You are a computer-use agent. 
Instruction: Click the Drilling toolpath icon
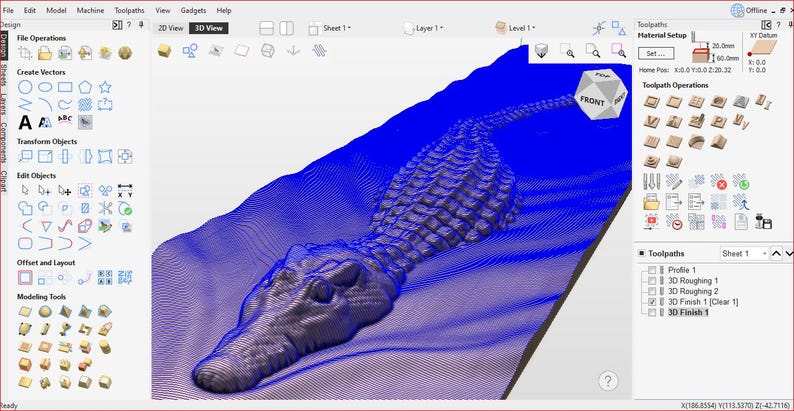pyautogui.click(x=696, y=102)
